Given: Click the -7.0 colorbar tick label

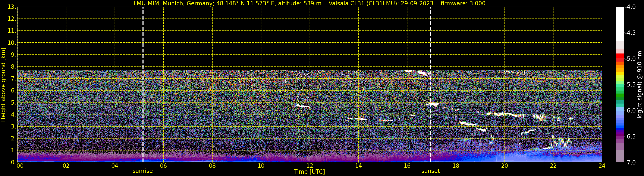Looking at the screenshot, I should pos(630,162).
